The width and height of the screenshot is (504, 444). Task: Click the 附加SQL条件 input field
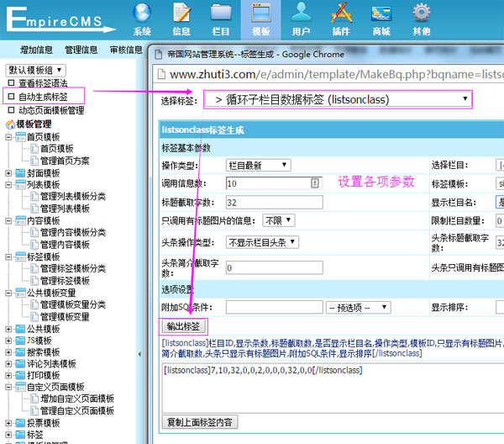point(274,307)
